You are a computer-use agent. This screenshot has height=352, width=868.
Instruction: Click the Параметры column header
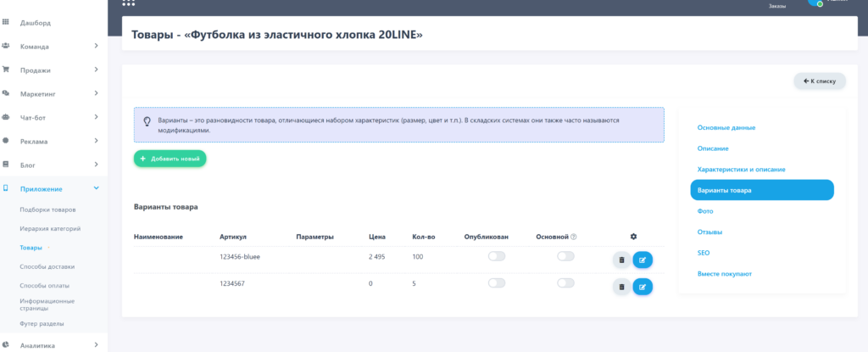pyautogui.click(x=315, y=237)
